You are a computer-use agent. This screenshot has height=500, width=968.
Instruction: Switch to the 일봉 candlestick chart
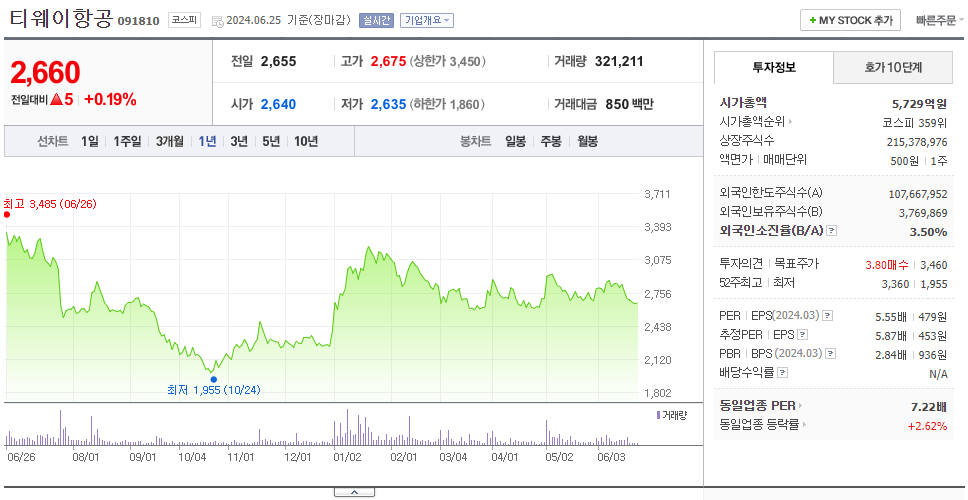click(515, 142)
